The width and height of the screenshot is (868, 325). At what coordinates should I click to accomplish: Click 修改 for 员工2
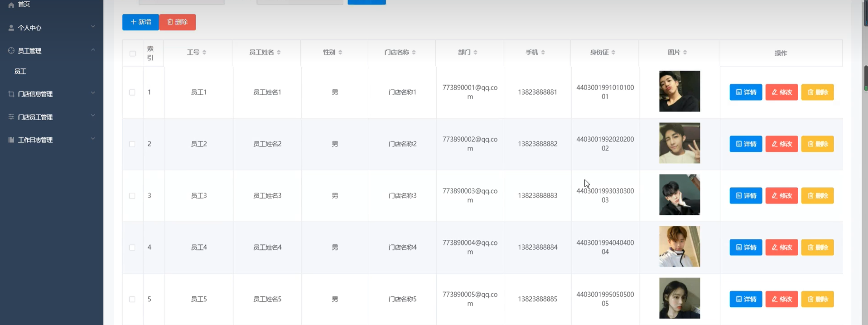coord(781,144)
